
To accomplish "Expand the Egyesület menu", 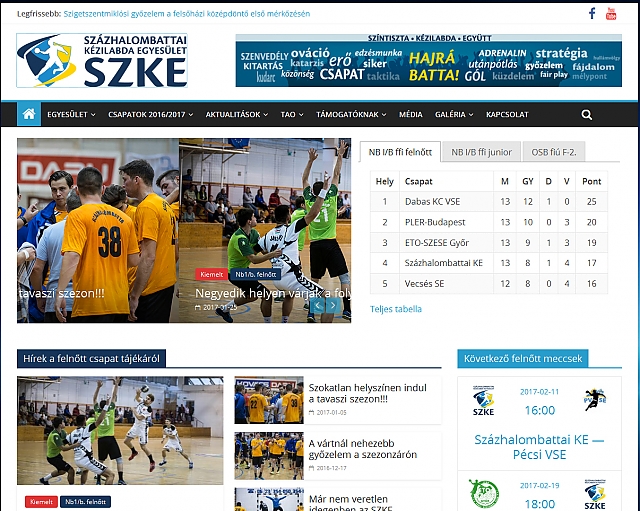I will coord(71,115).
